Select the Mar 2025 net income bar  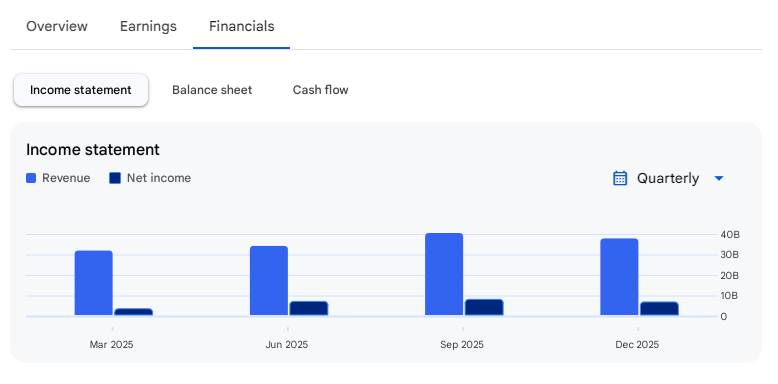tap(133, 312)
